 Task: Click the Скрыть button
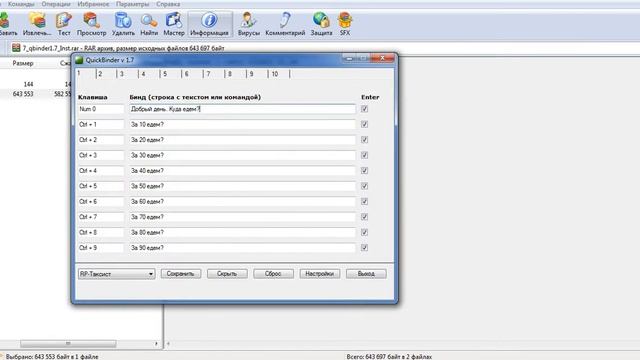[227, 273]
